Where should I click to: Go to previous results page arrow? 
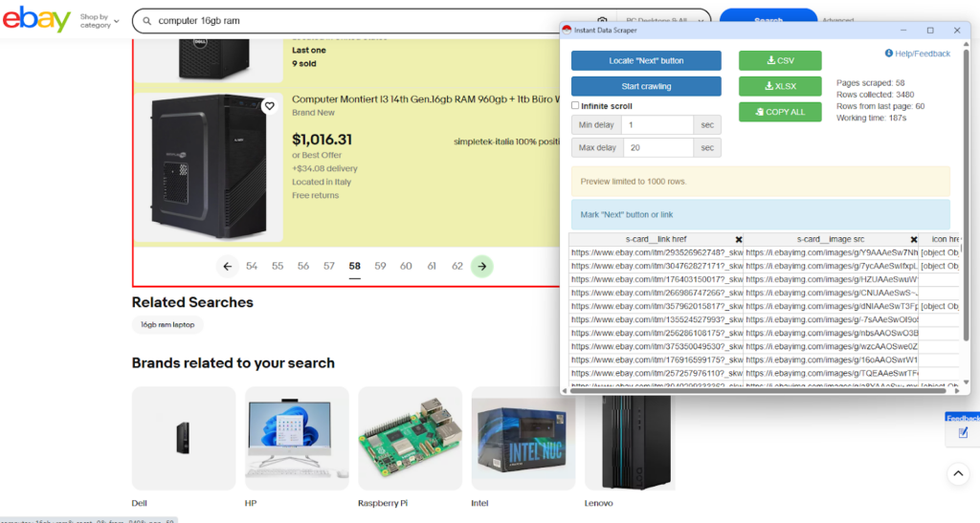pyautogui.click(x=228, y=267)
